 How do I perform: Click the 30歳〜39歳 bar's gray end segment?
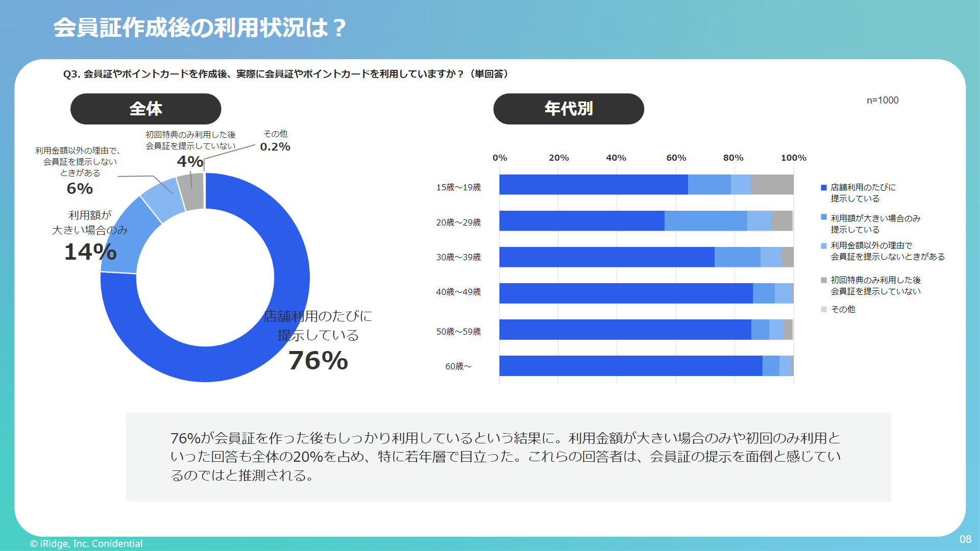(788, 257)
